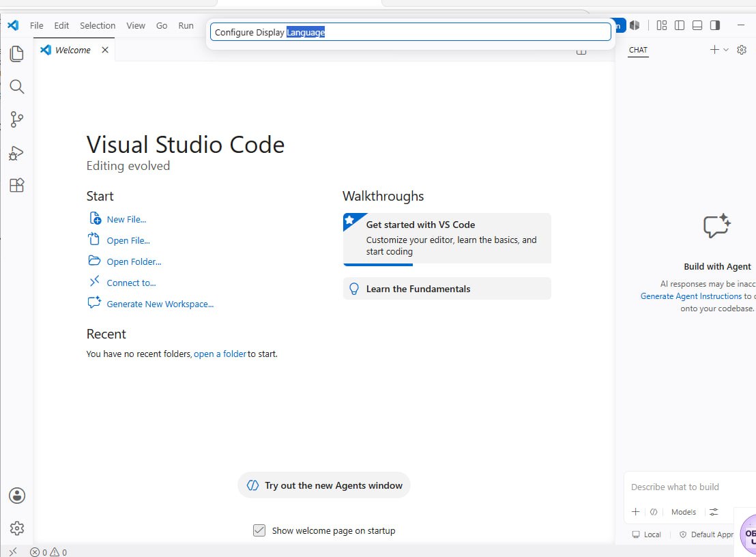Click the Copilot icon in title bar

635,25
